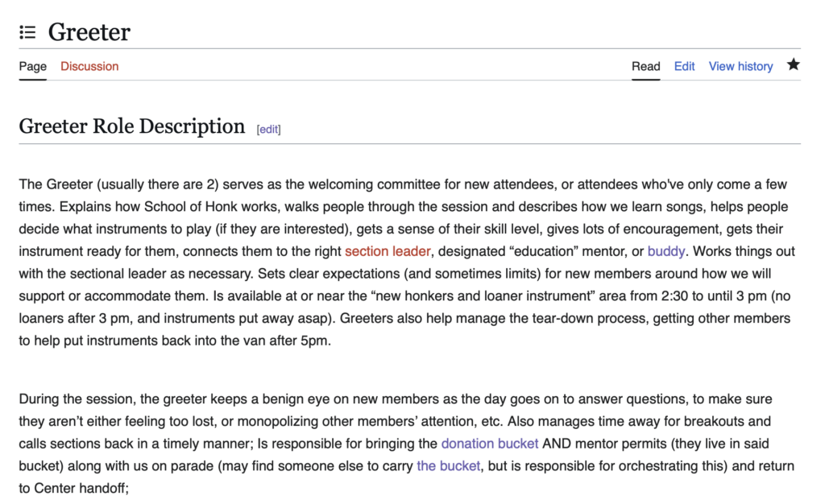Open the donation bucket link
Image resolution: width=825 pixels, height=504 pixels.
(489, 444)
